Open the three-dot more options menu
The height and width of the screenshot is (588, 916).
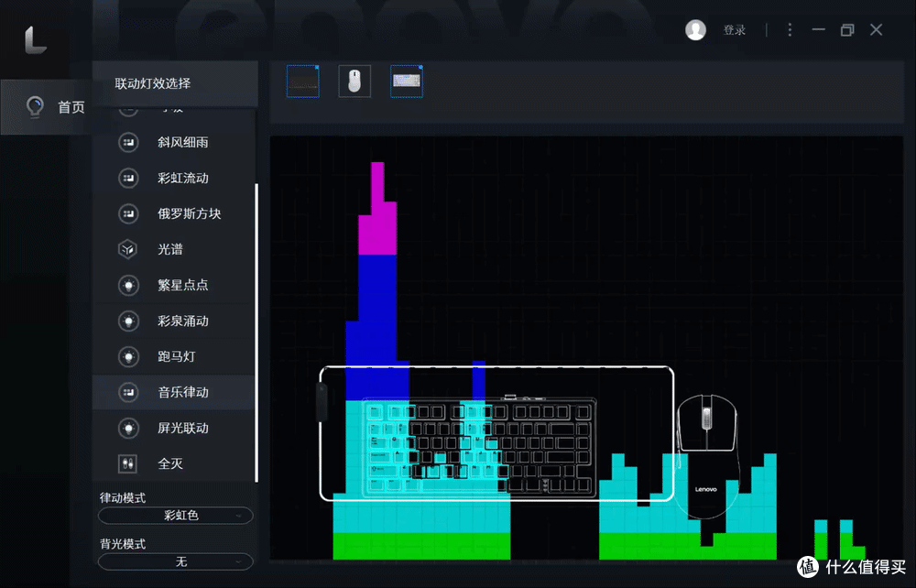(790, 30)
